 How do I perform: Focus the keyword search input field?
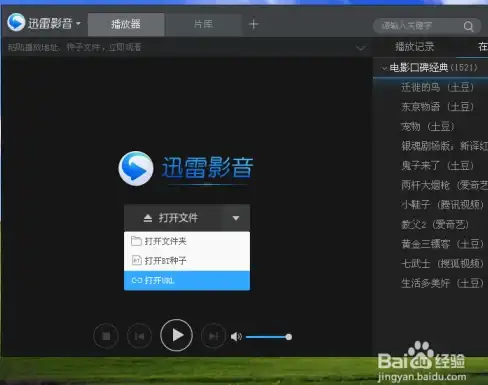[x=418, y=26]
